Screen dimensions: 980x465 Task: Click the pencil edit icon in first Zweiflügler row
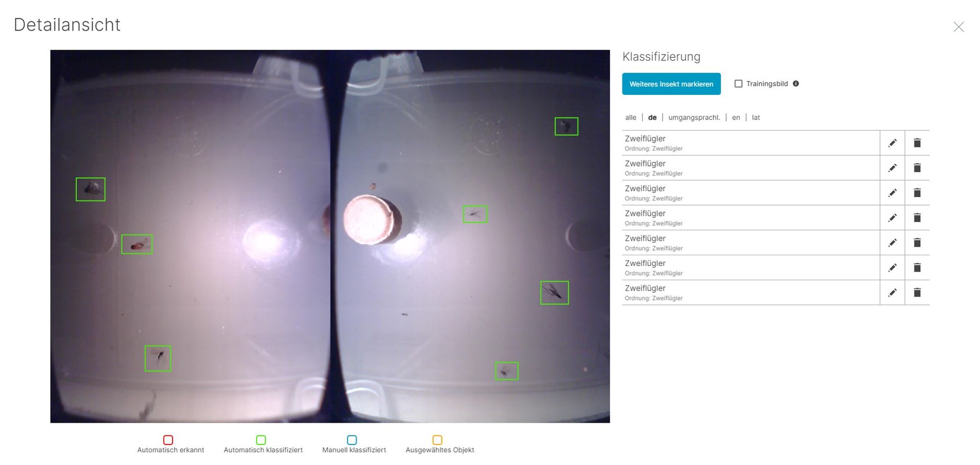click(892, 143)
